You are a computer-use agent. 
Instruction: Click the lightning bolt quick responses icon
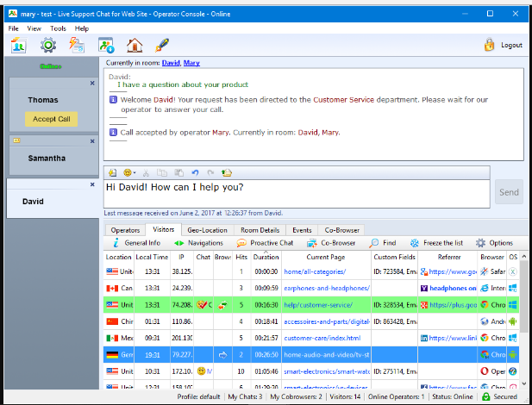(x=77, y=46)
